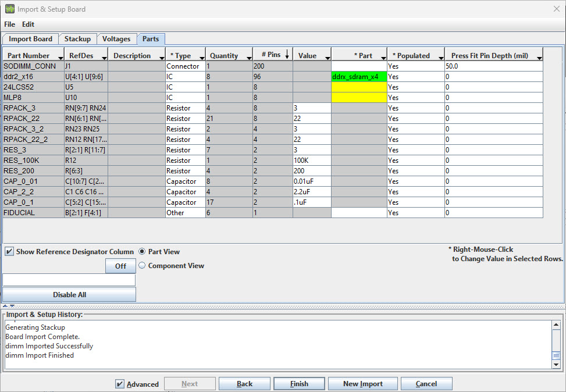Select the Component View radio button

(141, 266)
